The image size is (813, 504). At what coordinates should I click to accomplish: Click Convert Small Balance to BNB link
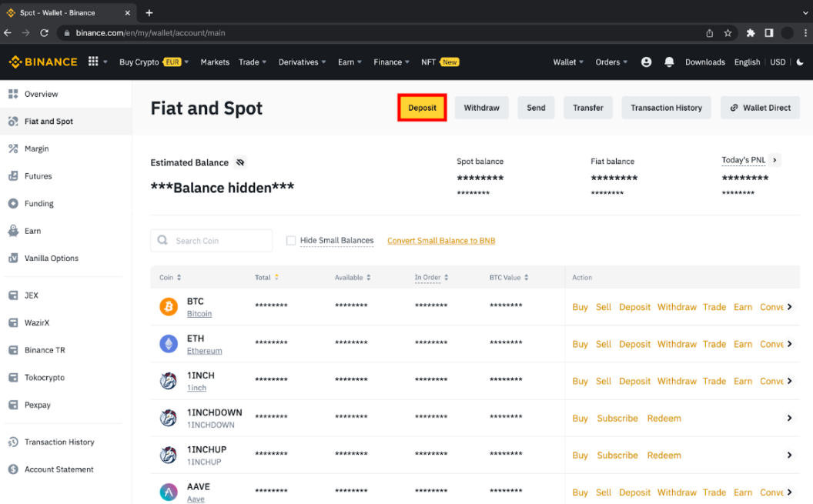point(441,241)
